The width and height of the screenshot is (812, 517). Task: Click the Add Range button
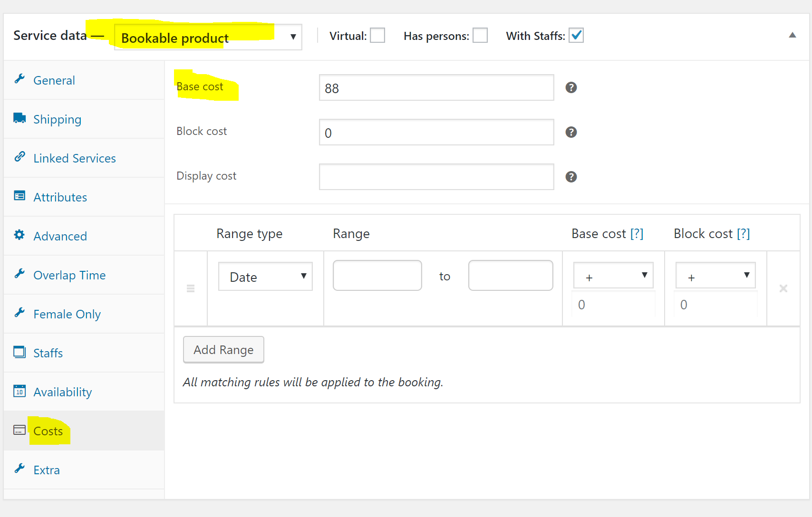click(223, 350)
